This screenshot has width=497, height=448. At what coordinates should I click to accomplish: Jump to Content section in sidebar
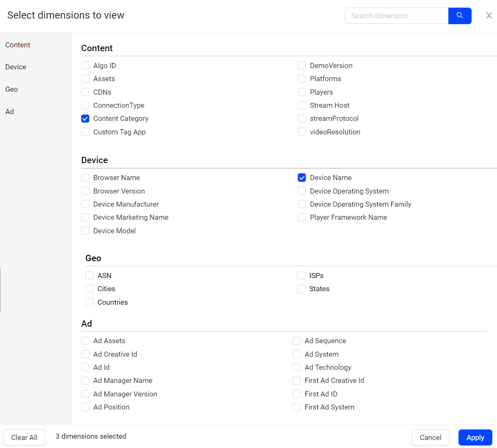click(x=18, y=45)
